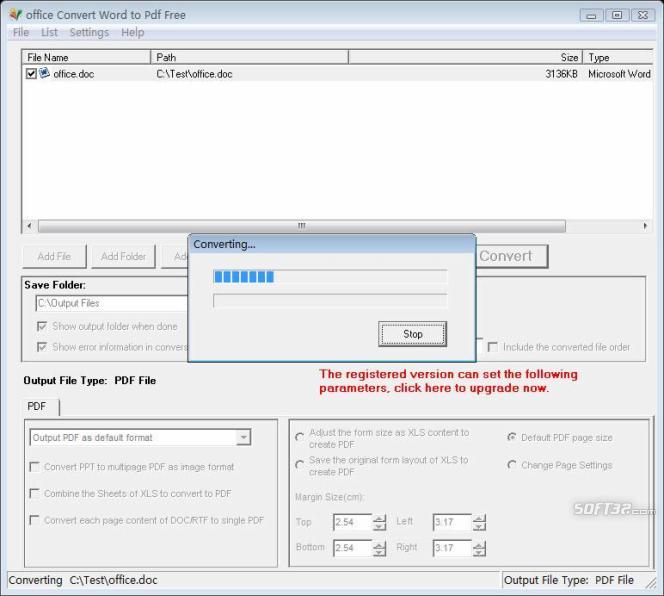The image size is (664, 596).
Task: Select Default PDF page size radio button
Action: click(x=512, y=438)
